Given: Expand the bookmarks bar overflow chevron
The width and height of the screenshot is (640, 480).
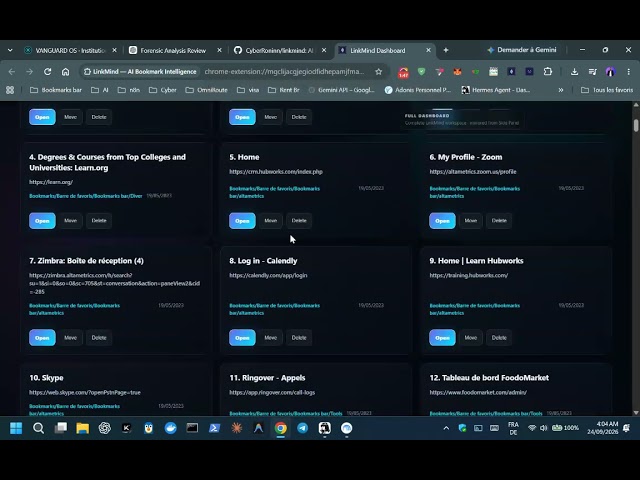Looking at the screenshot, I should coord(561,90).
